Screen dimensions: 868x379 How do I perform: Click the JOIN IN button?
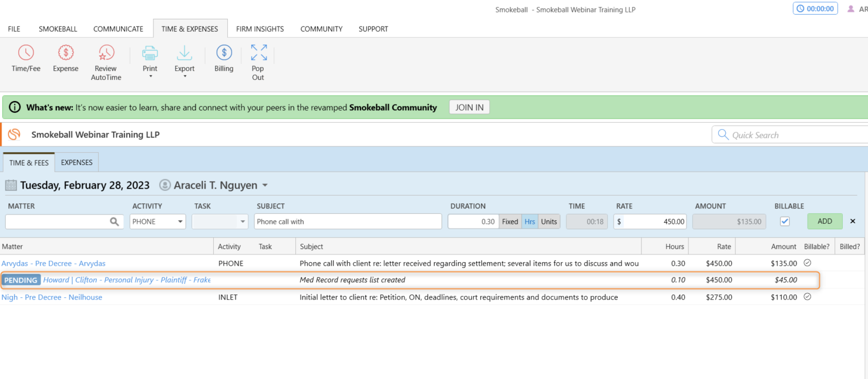click(470, 108)
